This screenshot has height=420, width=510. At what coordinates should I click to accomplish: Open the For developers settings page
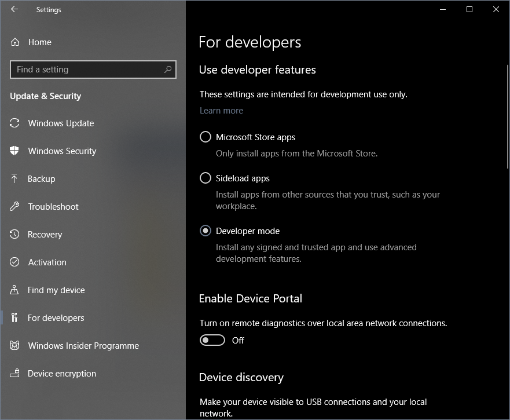pos(56,318)
